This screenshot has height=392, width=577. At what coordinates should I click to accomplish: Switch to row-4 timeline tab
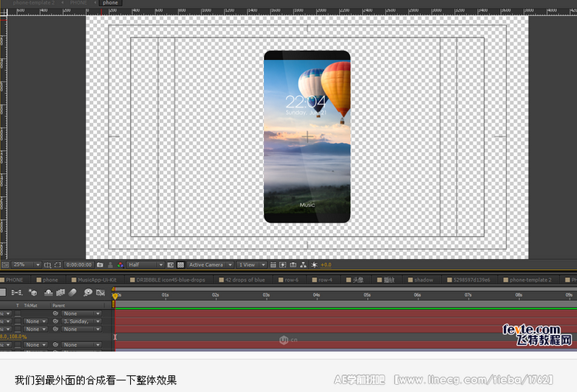[322, 280]
